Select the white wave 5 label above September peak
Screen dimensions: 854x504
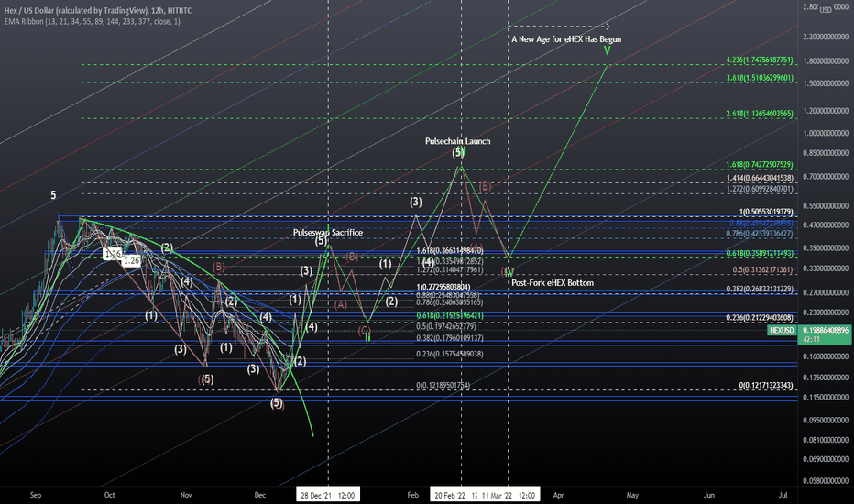pos(53,195)
